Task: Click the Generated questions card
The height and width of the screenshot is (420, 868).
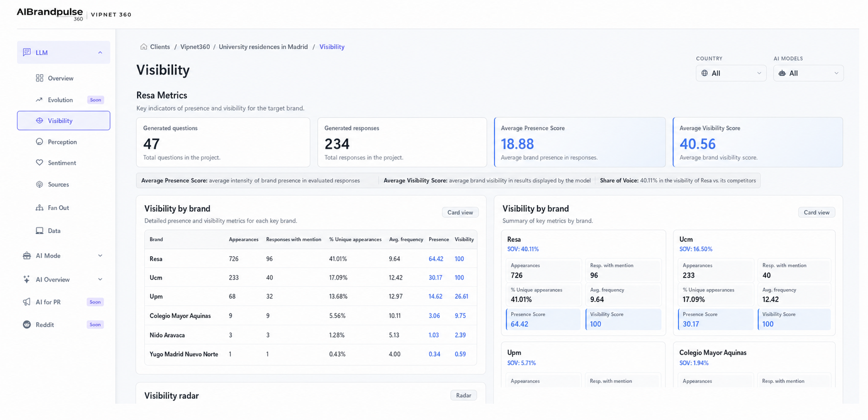Action: click(223, 142)
